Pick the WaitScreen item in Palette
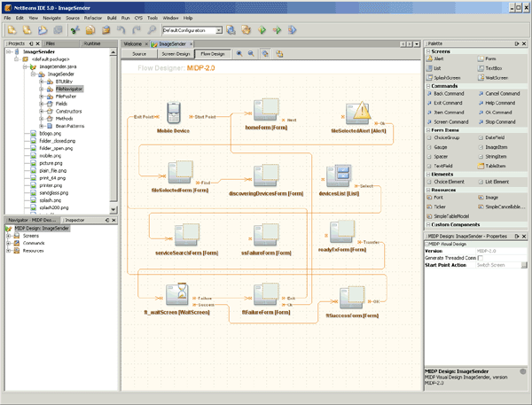The image size is (532, 405). point(493,78)
